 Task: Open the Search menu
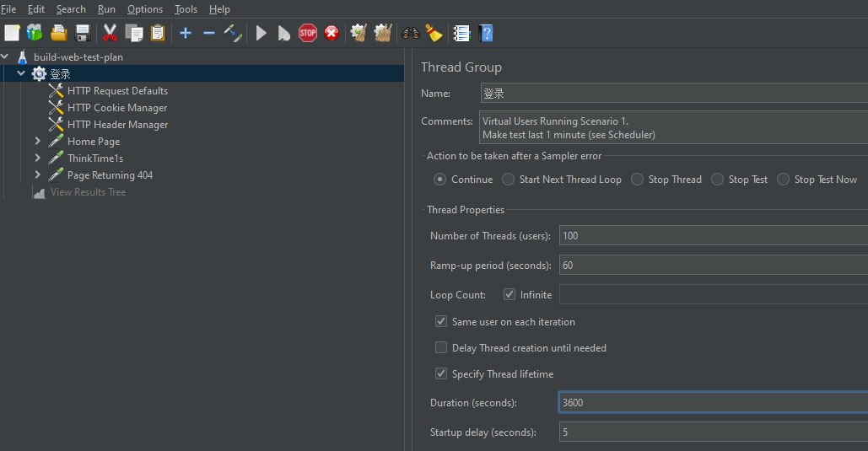tap(71, 9)
